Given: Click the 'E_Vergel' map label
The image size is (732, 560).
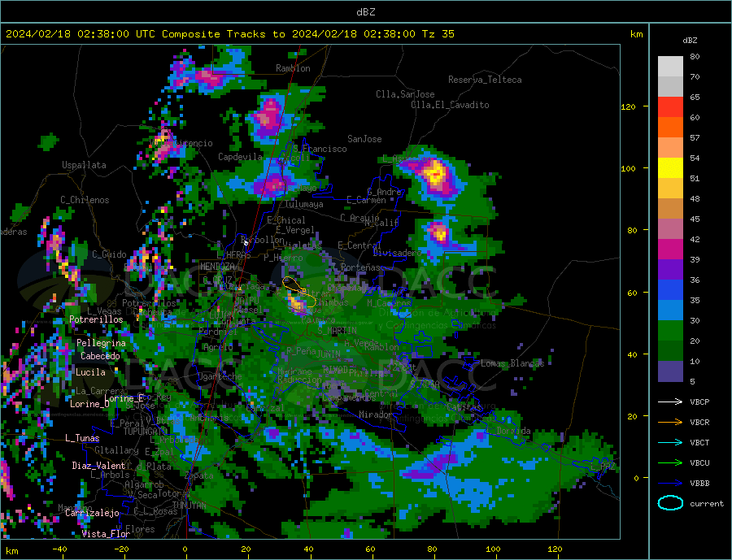Looking at the screenshot, I should 294,230.
